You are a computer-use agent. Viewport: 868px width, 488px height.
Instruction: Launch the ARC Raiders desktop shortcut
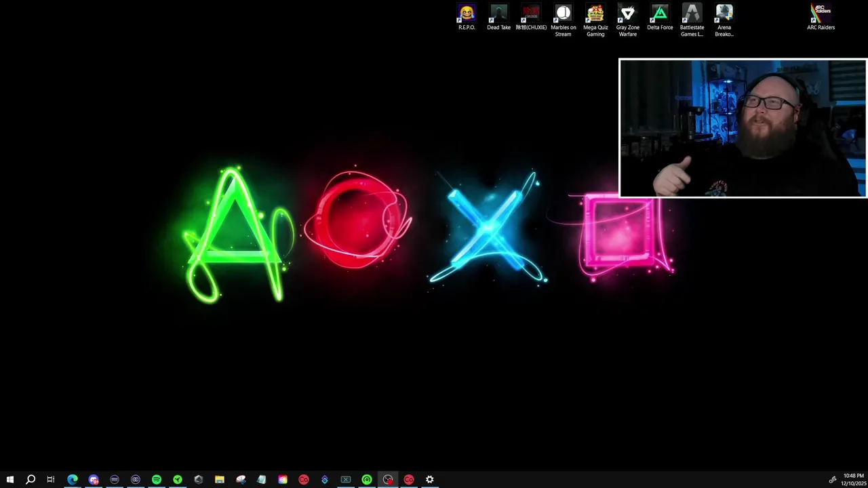click(x=821, y=17)
